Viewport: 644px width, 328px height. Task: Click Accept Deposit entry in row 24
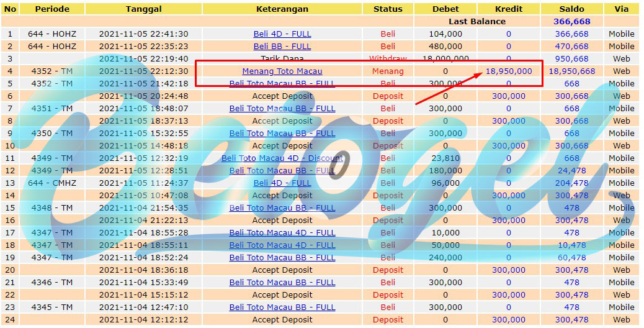pyautogui.click(x=282, y=319)
